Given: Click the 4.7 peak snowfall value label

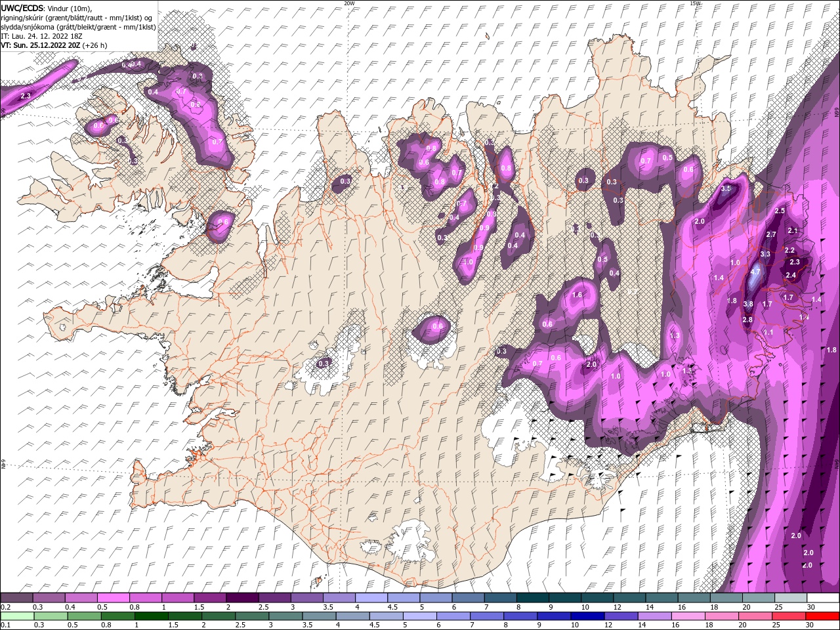Looking at the screenshot, I should pyautogui.click(x=755, y=272).
